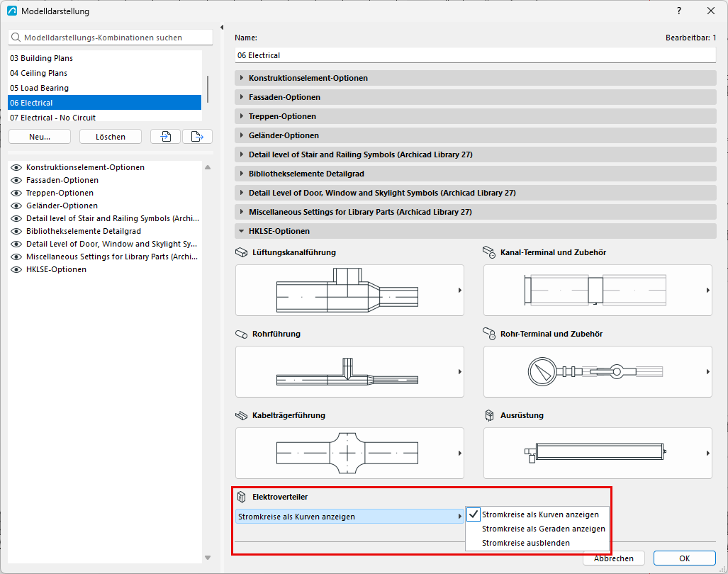
Task: Collapse the left panel with the arrow
Action: pyautogui.click(x=222, y=28)
